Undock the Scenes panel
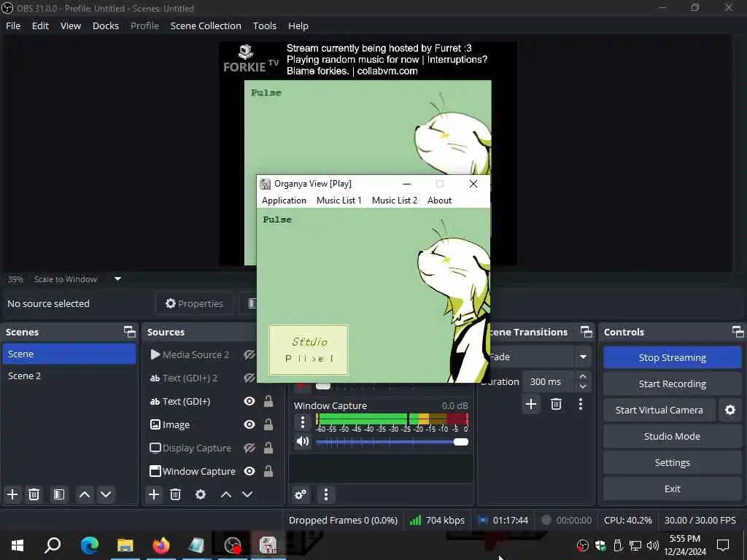747x560 pixels. click(130, 332)
